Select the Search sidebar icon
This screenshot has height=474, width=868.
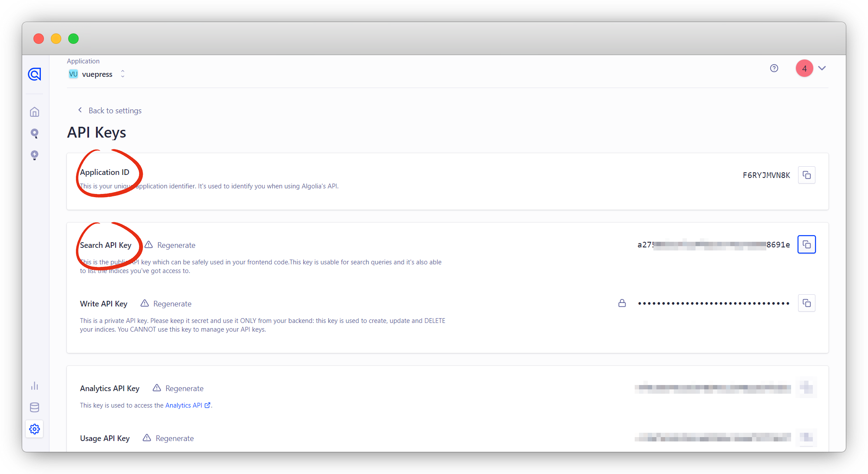coord(34,133)
